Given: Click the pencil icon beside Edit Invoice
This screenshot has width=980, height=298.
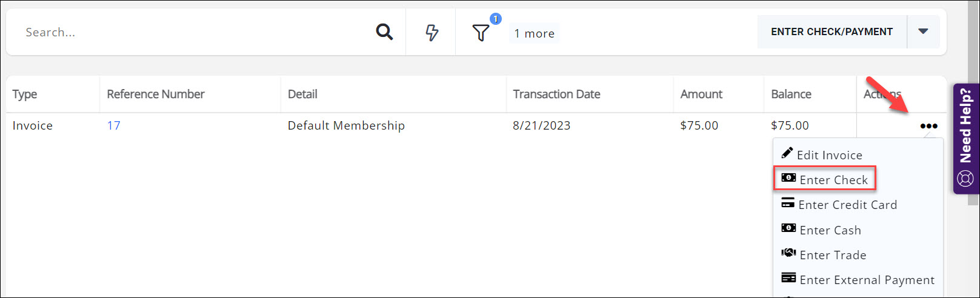Looking at the screenshot, I should pos(787,153).
